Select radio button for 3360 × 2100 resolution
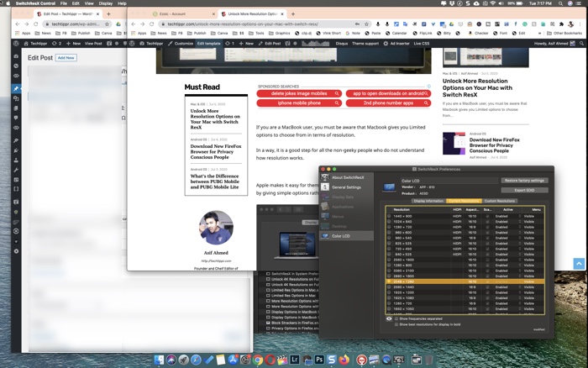 point(389,271)
